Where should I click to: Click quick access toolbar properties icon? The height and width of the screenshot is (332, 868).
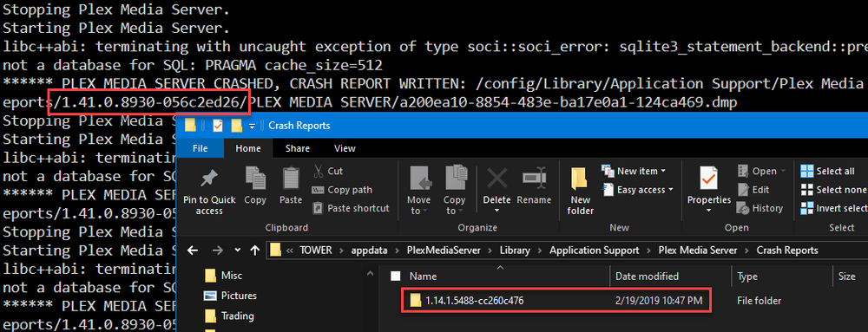point(218,126)
